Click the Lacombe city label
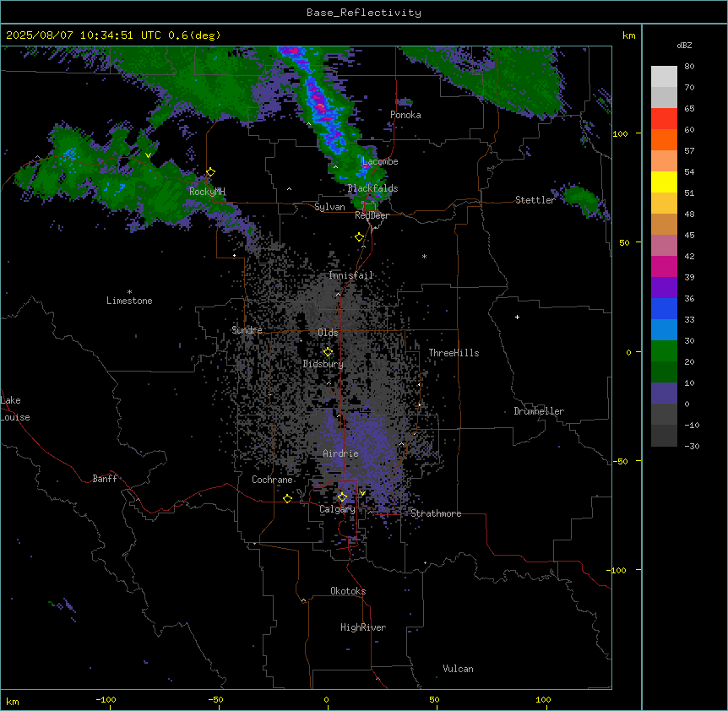 [380, 161]
